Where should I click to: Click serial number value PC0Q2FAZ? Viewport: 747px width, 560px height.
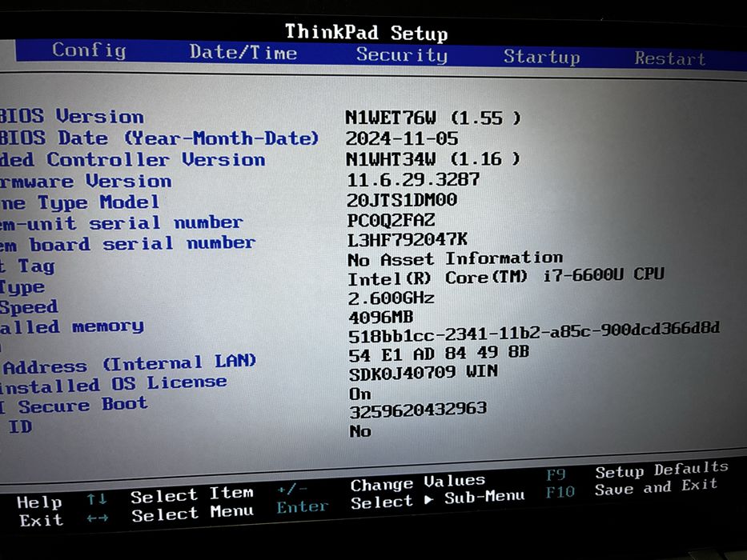391,220
